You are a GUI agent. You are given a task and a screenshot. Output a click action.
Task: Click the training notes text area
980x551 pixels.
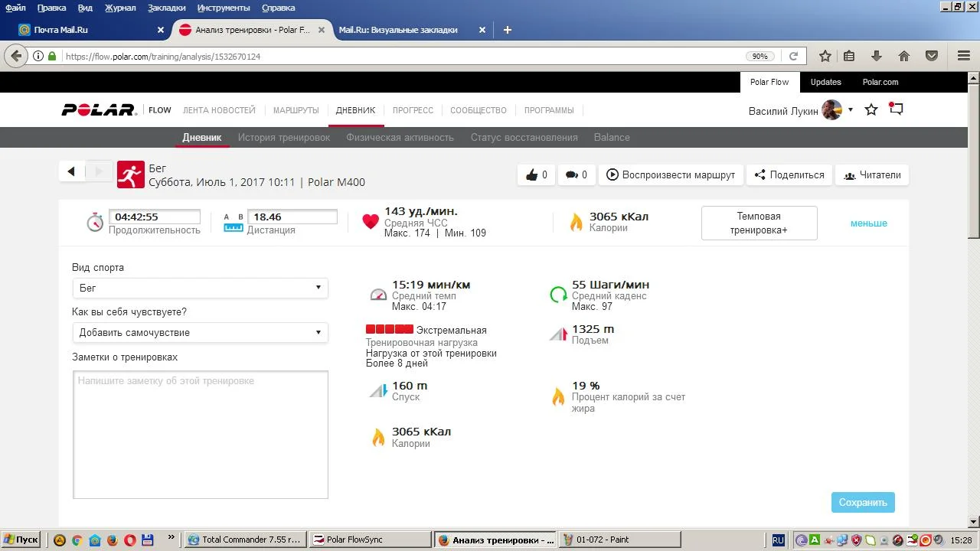pyautogui.click(x=200, y=435)
